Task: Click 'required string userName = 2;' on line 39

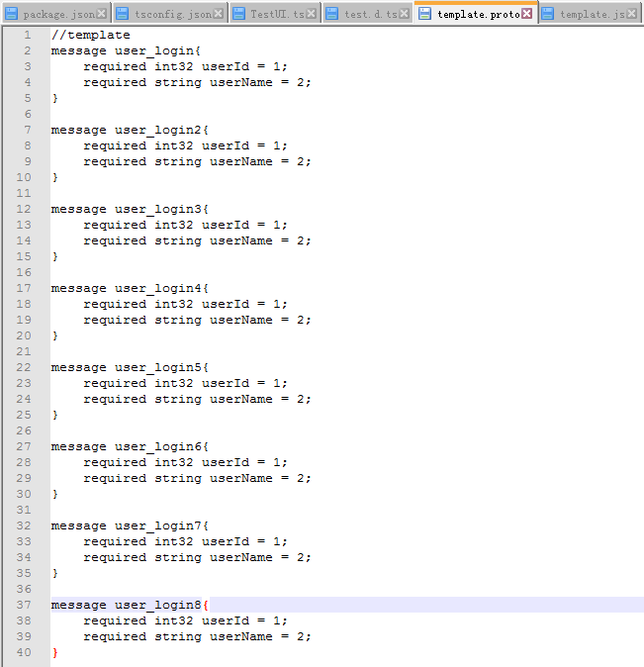Action: [x=197, y=636]
